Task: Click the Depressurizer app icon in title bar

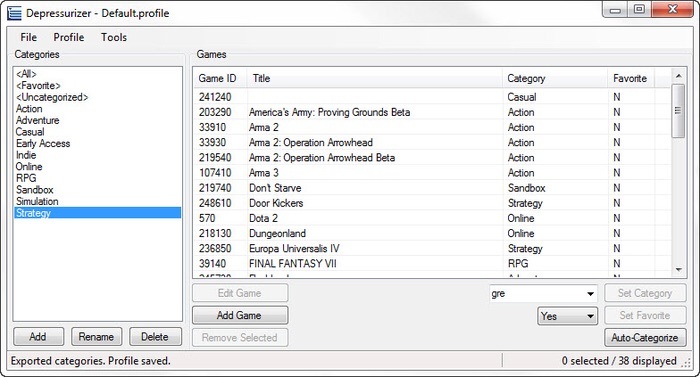Action: 14,13
